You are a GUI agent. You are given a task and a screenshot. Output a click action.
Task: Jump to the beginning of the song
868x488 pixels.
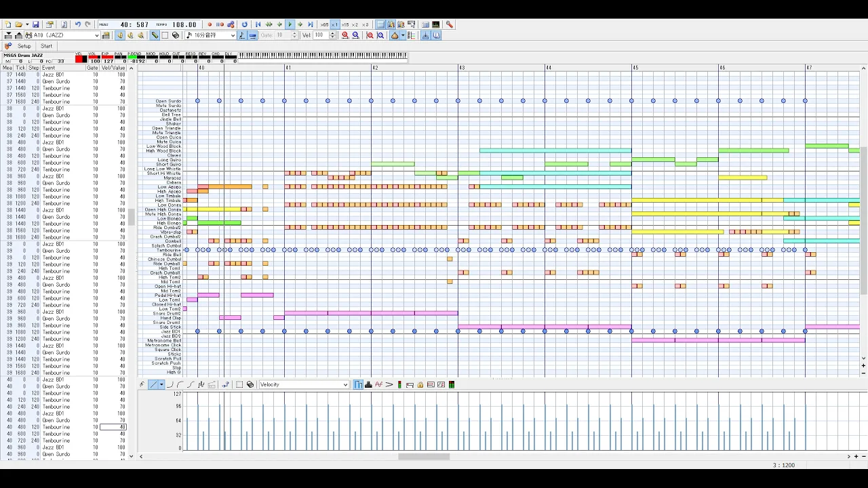[258, 24]
